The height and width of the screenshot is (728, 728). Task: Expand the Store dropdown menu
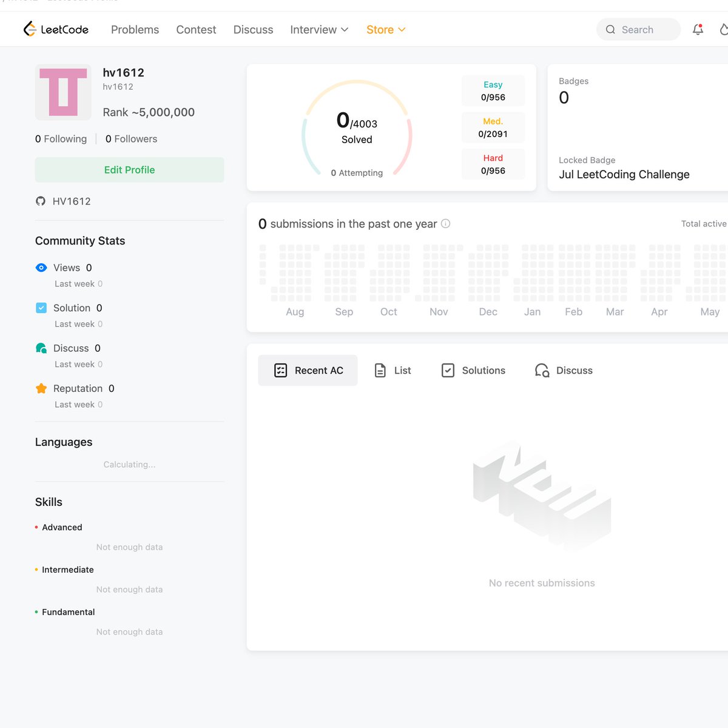386,30
